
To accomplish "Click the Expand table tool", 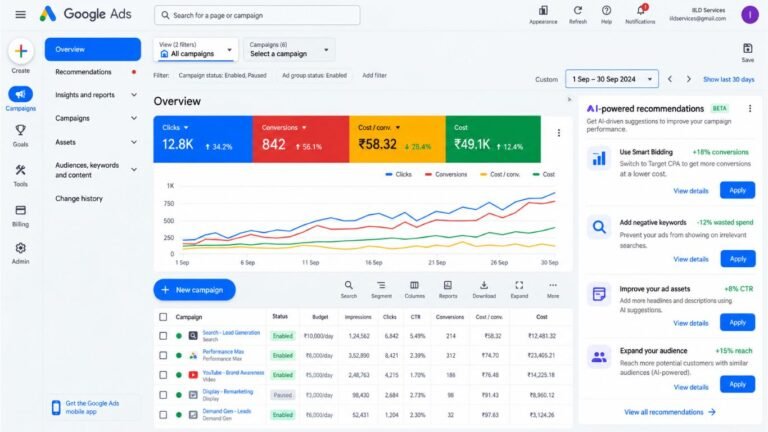I will pyautogui.click(x=519, y=289).
